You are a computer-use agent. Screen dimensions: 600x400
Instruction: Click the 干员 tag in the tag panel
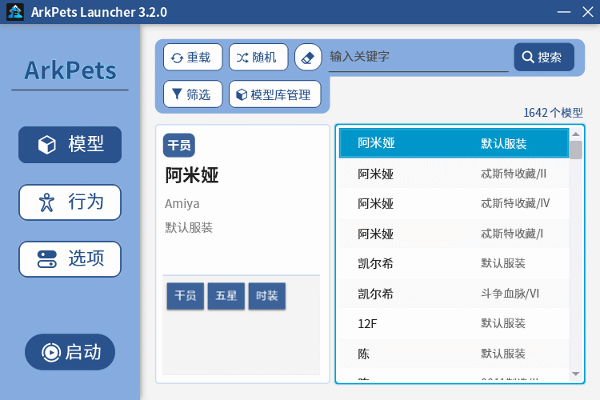pyautogui.click(x=185, y=296)
